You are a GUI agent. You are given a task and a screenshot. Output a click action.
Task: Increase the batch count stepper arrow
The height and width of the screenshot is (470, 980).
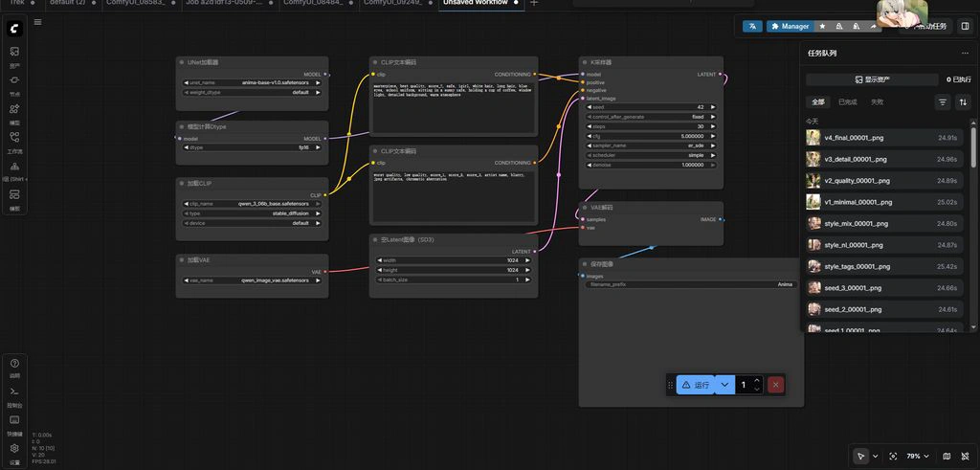coord(757,381)
